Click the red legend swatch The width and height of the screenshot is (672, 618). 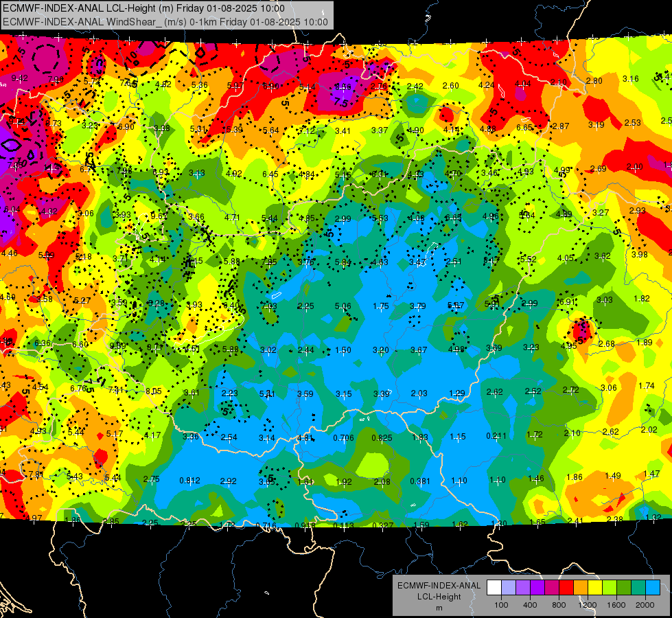566,588
